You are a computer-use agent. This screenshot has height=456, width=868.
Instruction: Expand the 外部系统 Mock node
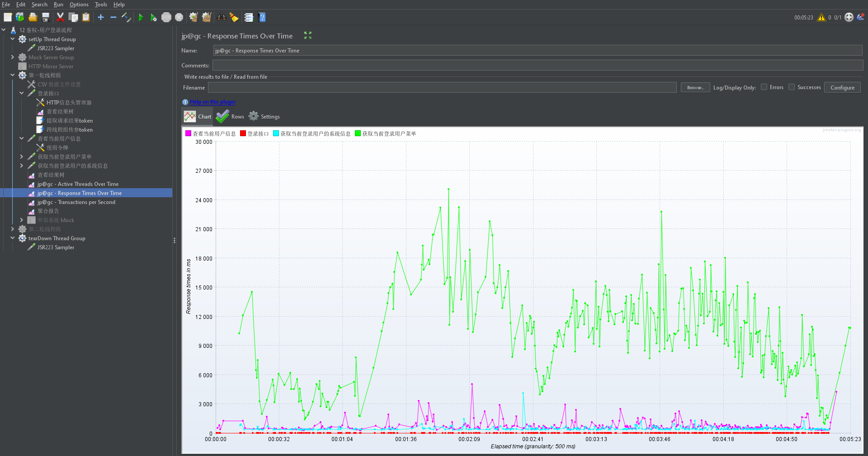point(22,220)
